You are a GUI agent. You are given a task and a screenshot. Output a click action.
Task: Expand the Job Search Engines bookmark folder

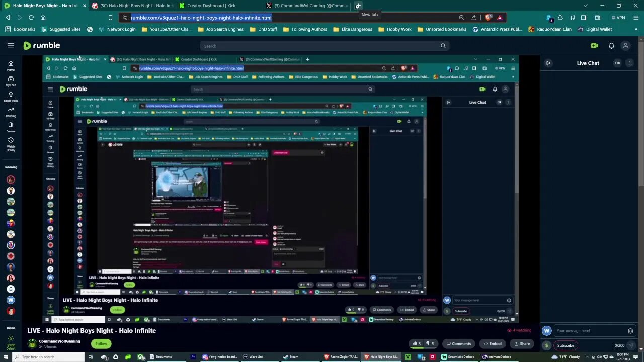[220, 29]
